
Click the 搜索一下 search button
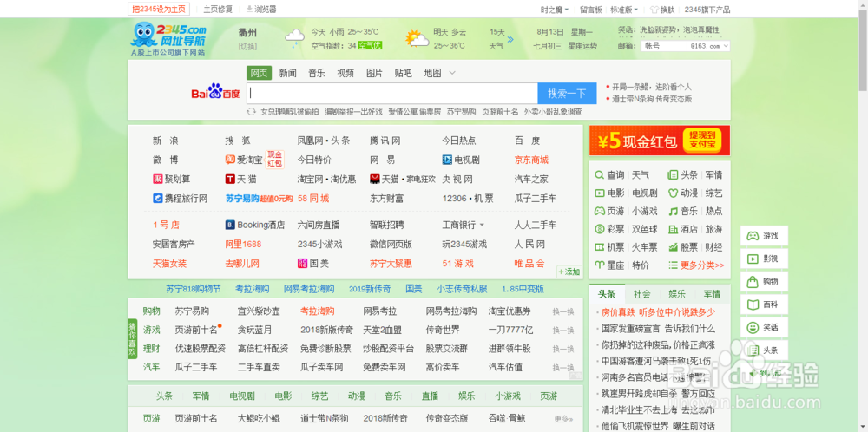click(567, 93)
